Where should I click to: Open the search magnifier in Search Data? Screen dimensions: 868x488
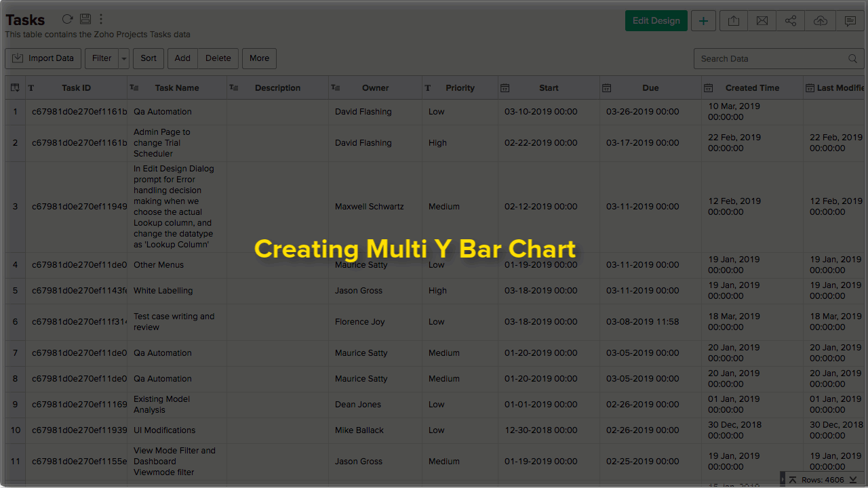[x=852, y=59]
